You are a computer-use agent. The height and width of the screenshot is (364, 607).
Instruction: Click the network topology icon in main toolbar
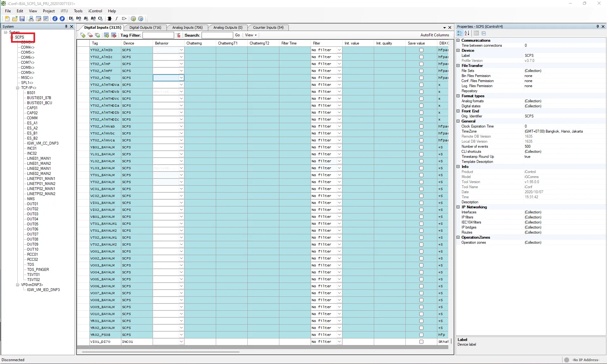[31, 19]
